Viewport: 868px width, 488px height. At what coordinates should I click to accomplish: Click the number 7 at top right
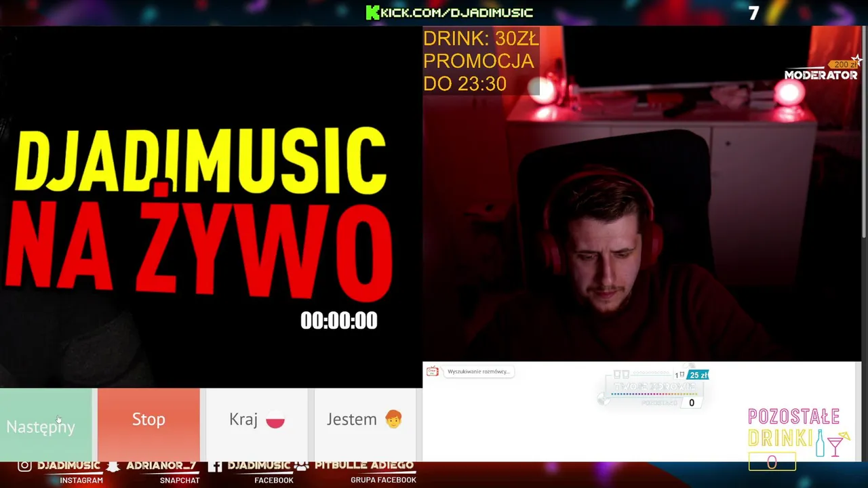(754, 14)
